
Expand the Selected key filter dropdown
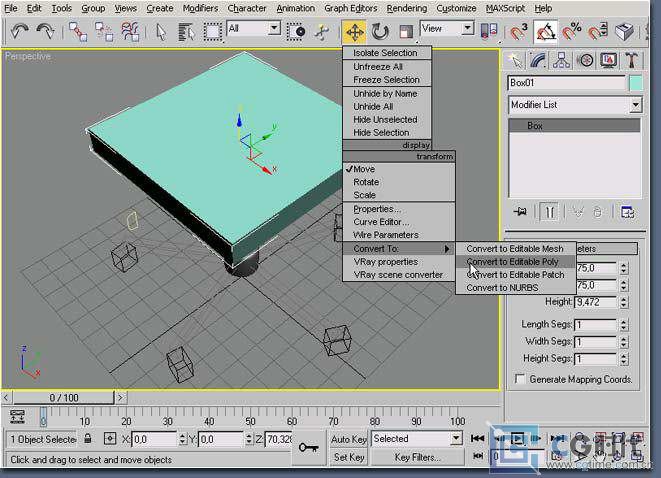[456, 439]
